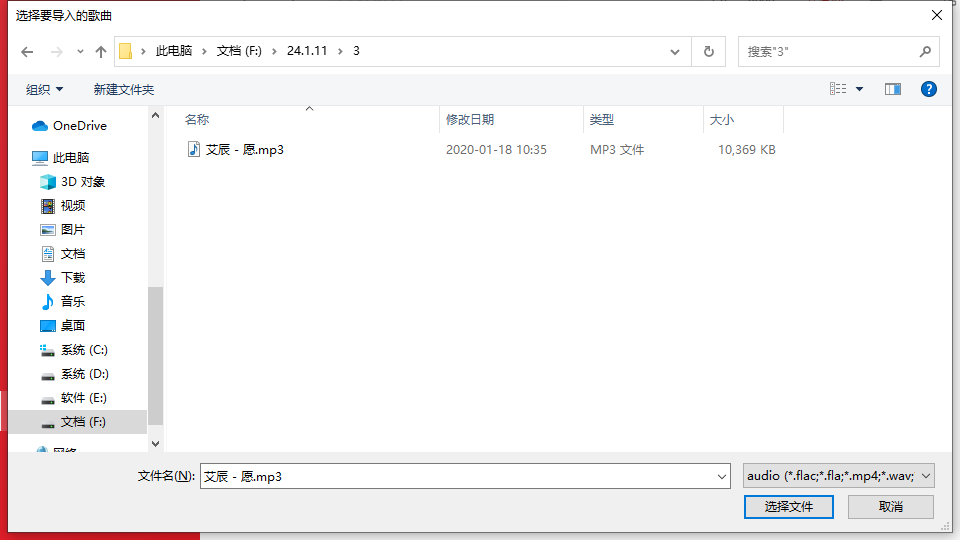Image resolution: width=960 pixels, height=540 pixels.
Task: Click sidebar scrollbar down arrow
Action: 156,444
